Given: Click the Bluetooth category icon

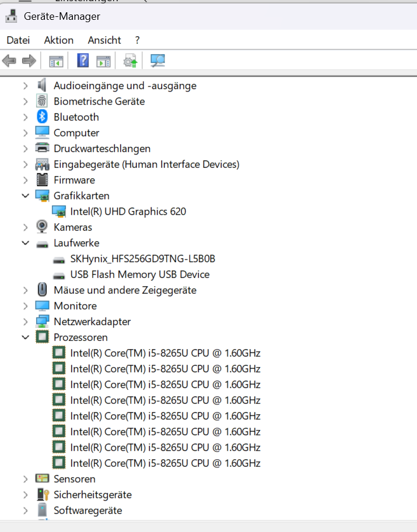Looking at the screenshot, I should point(42,117).
